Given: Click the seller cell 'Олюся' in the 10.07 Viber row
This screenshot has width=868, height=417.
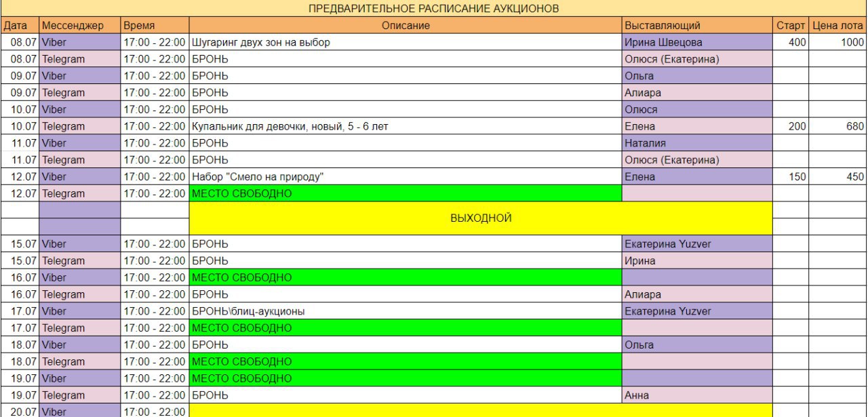Looking at the screenshot, I should pos(697,109).
